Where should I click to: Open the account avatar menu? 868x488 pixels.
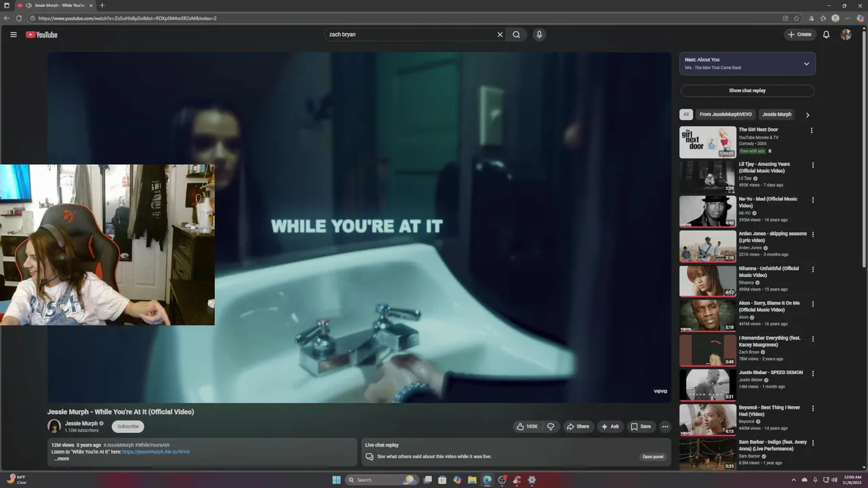point(846,35)
